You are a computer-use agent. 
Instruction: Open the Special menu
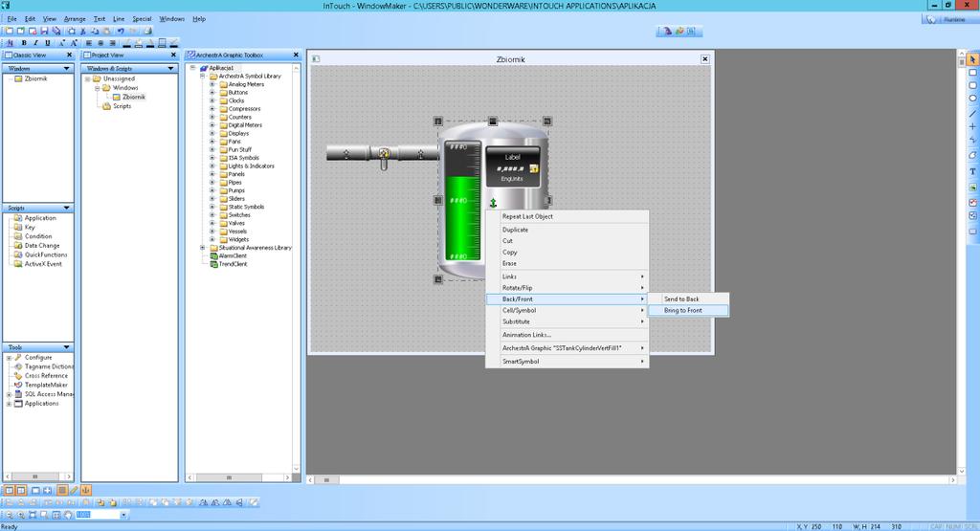click(142, 19)
